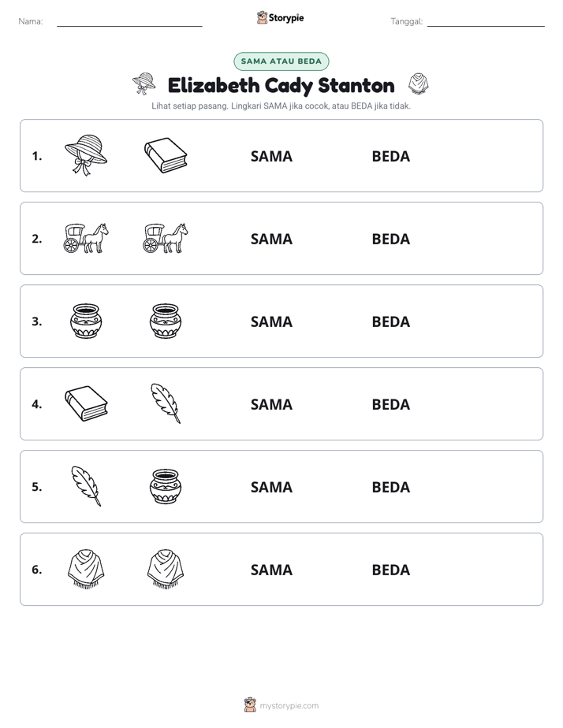Choose SAMA for question 1

click(271, 157)
